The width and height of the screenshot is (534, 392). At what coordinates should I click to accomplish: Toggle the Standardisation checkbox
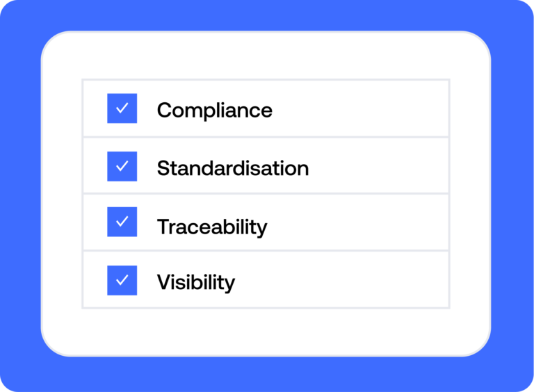tap(122, 166)
